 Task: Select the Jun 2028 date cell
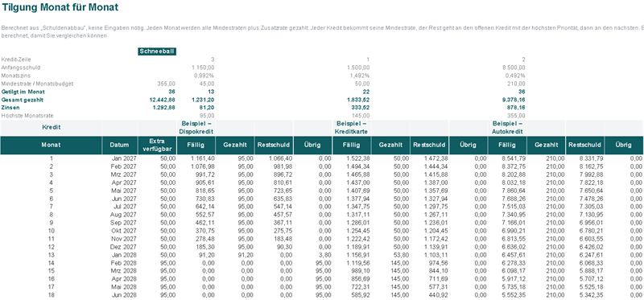[x=119, y=294]
